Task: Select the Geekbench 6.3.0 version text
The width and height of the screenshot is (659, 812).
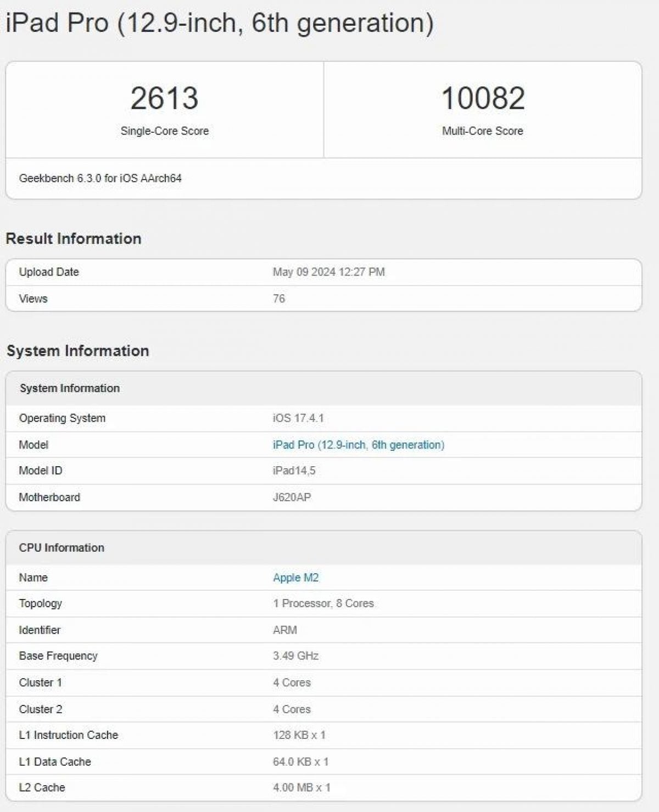Action: pyautogui.click(x=100, y=178)
